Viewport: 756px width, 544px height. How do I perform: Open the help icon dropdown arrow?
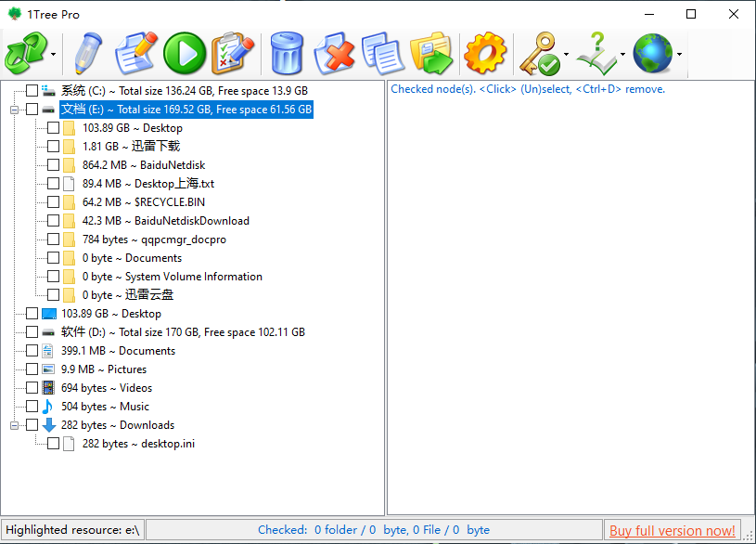coord(623,54)
